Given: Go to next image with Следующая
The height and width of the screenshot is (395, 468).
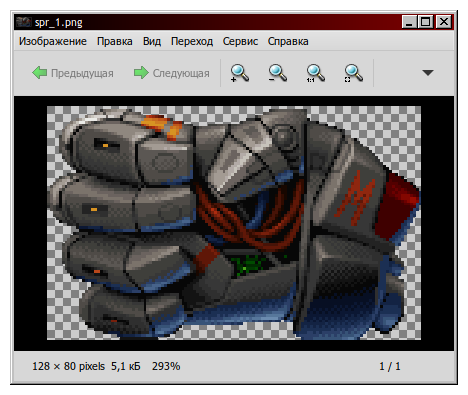Looking at the screenshot, I should pyautogui.click(x=172, y=73).
